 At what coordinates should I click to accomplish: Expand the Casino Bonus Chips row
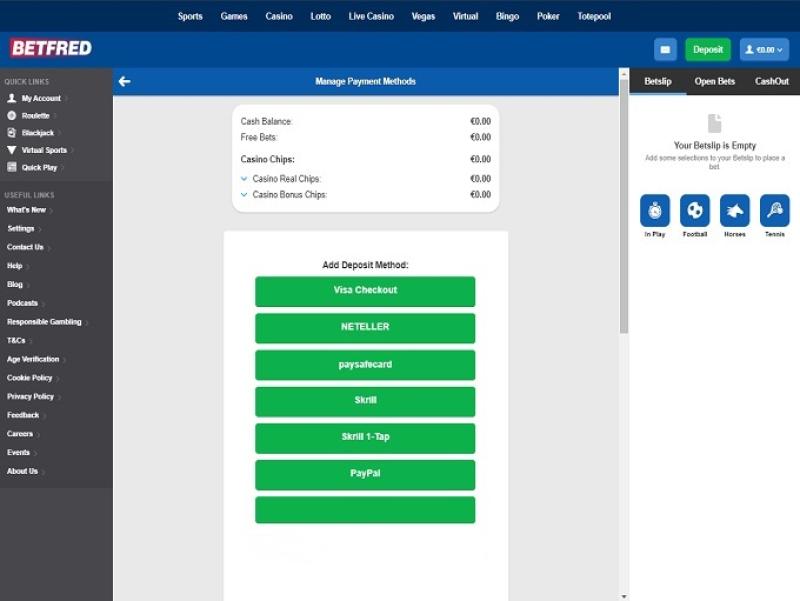[x=245, y=195]
